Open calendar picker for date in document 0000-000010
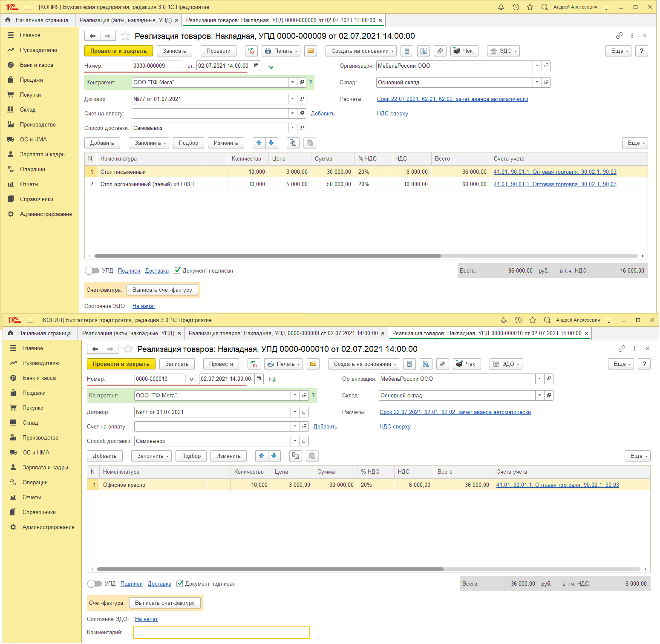 pos(259,379)
